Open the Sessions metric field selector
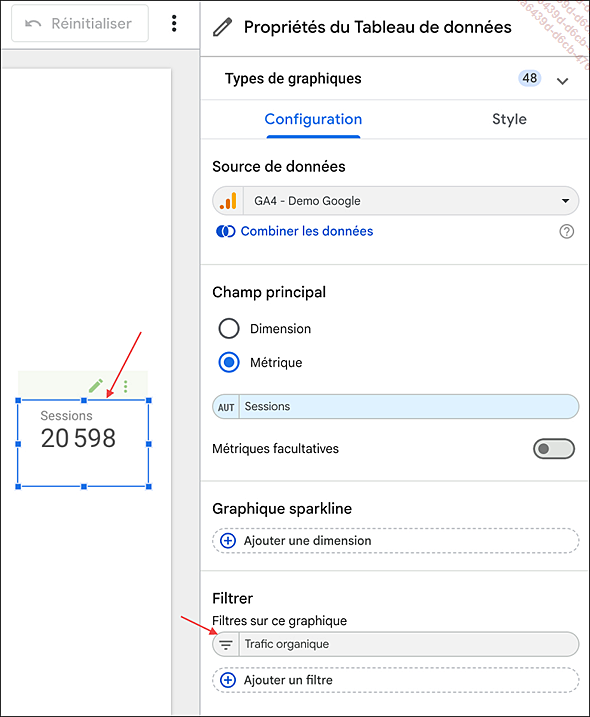Viewport: 590px width, 717px height. point(396,407)
